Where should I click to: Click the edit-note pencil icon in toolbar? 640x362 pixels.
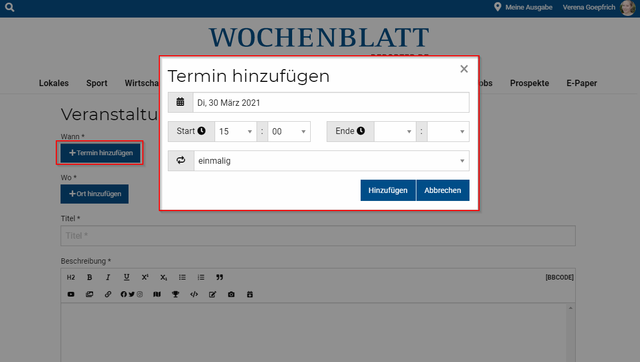click(x=213, y=294)
